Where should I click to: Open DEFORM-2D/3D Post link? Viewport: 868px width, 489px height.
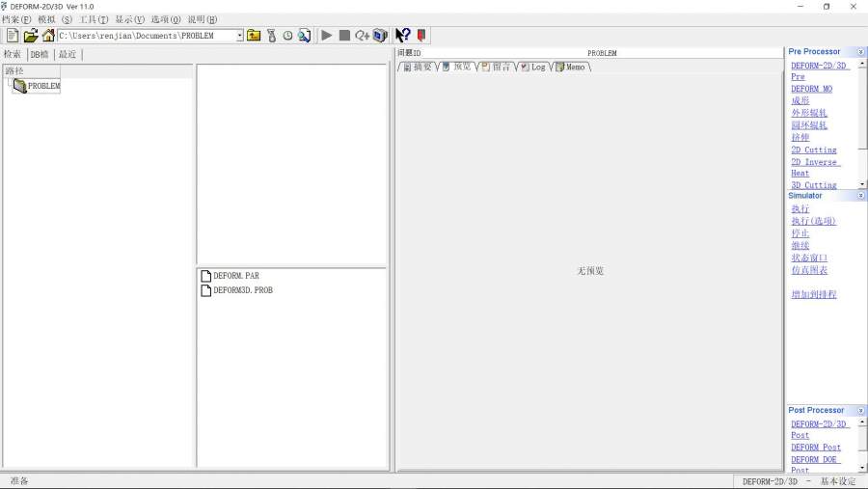click(x=819, y=430)
